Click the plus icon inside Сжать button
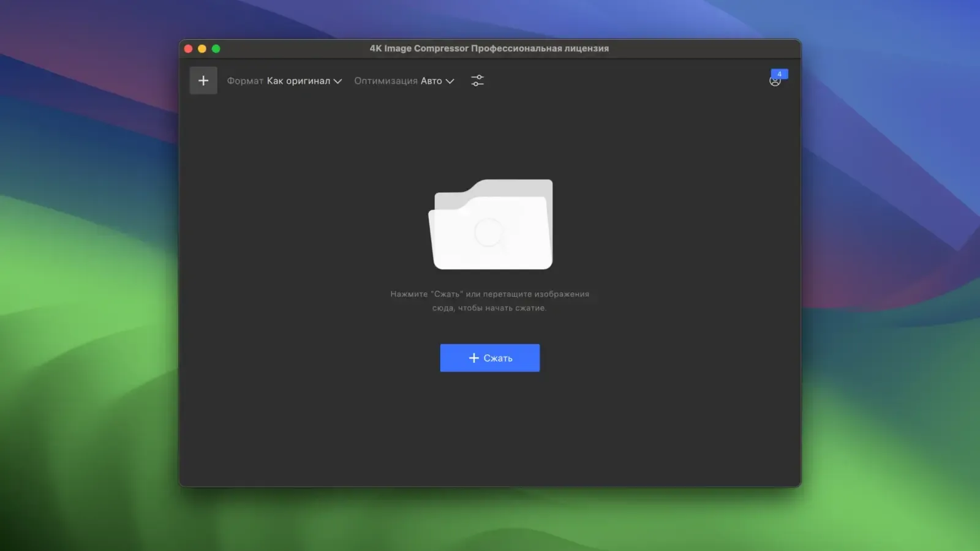 click(473, 358)
